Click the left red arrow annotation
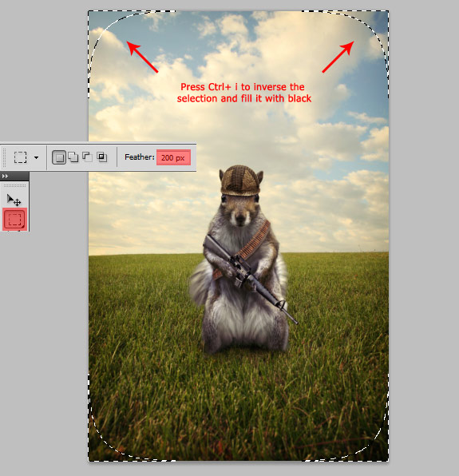459x476 pixels. 142,57
